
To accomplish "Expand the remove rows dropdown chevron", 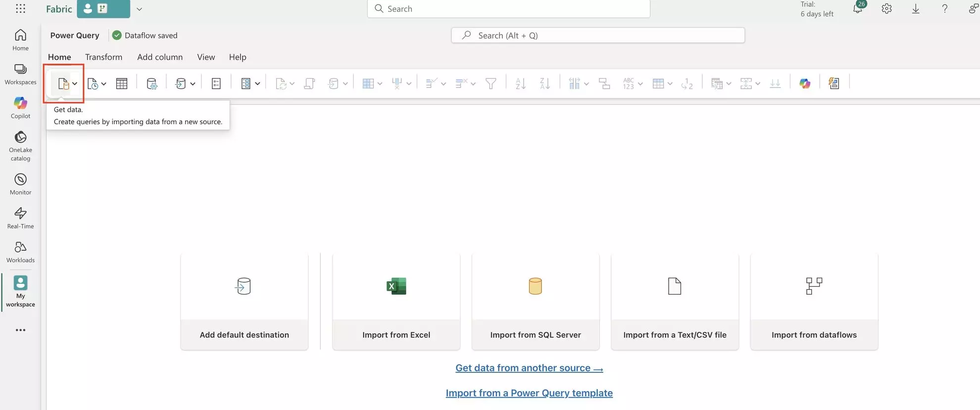I will point(473,84).
